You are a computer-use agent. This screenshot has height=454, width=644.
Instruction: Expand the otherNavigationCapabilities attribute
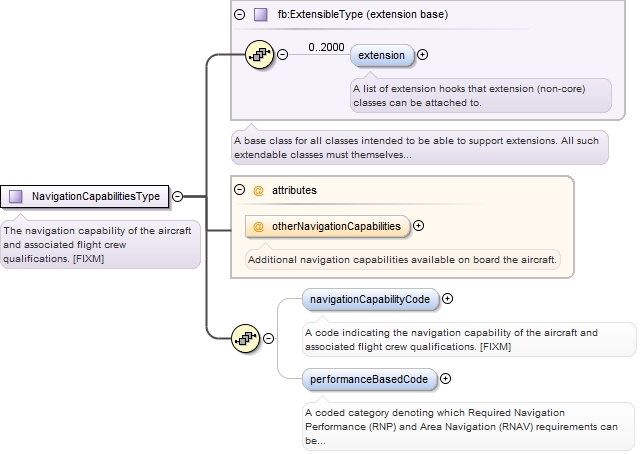pos(419,226)
